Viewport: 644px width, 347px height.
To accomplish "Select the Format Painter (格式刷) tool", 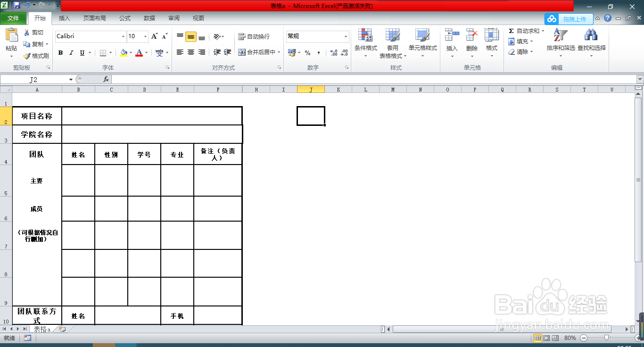I will 36,56.
